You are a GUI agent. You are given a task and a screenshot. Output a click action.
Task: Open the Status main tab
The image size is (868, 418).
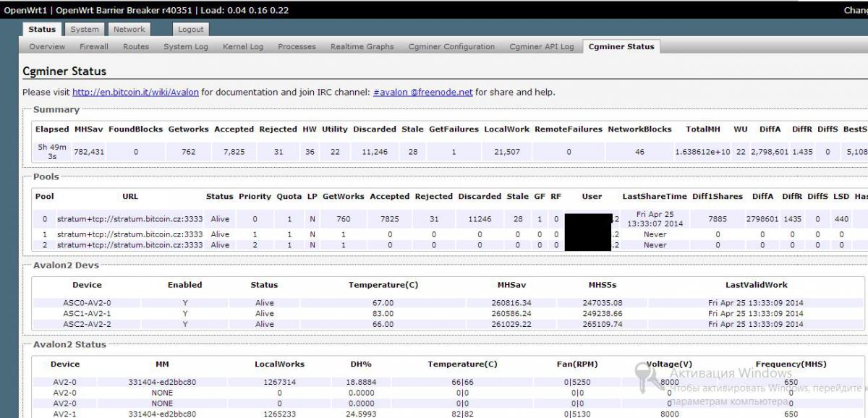tap(42, 29)
